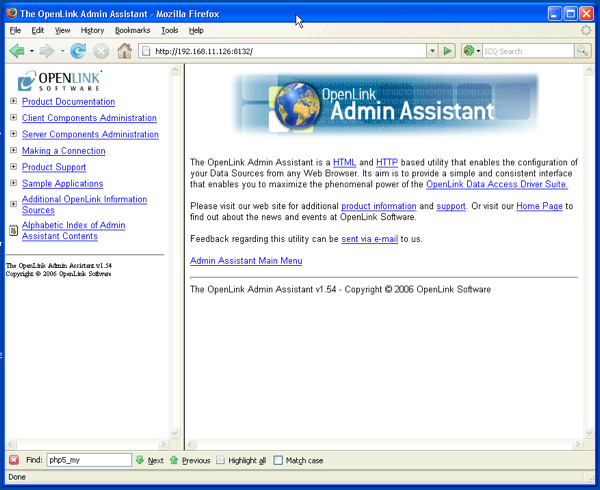600x490 pixels.
Task: Follow the support link
Action: (x=451, y=206)
